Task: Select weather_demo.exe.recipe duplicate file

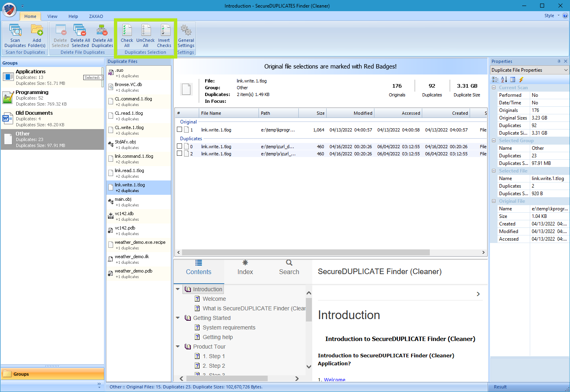Action: pos(139,245)
